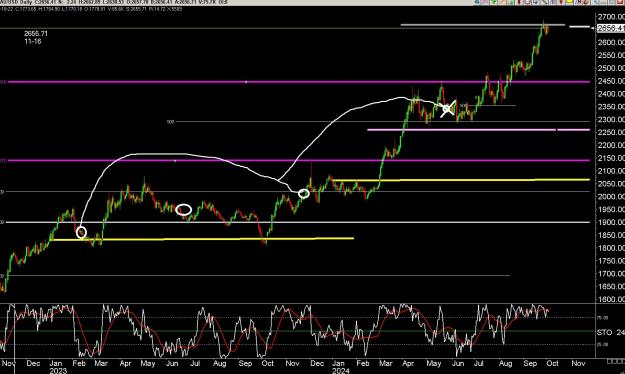Click the 2200.00 label on the price axis
This screenshot has width=625, height=374.
coord(611,145)
